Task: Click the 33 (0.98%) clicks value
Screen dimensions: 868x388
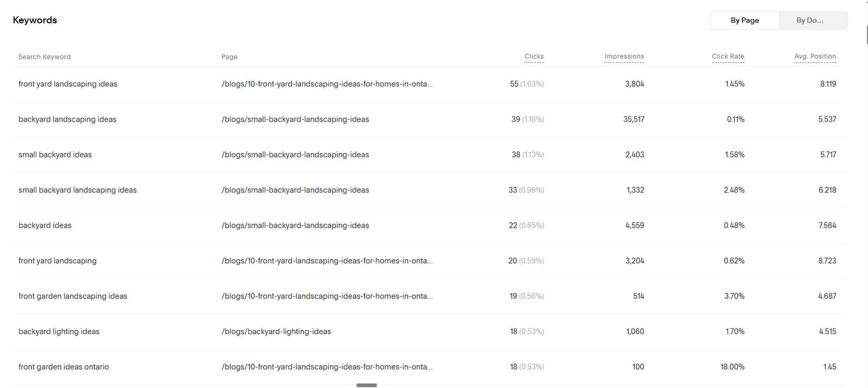Action: [x=526, y=190]
